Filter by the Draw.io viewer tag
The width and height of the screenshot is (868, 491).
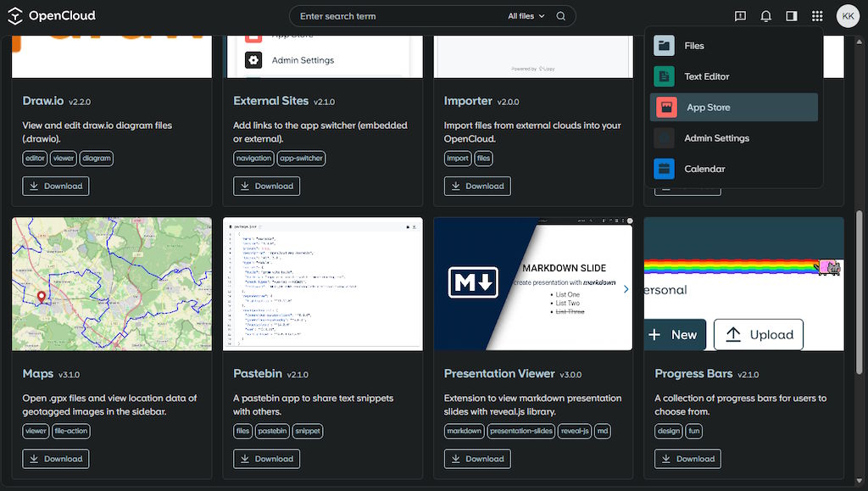[64, 159]
